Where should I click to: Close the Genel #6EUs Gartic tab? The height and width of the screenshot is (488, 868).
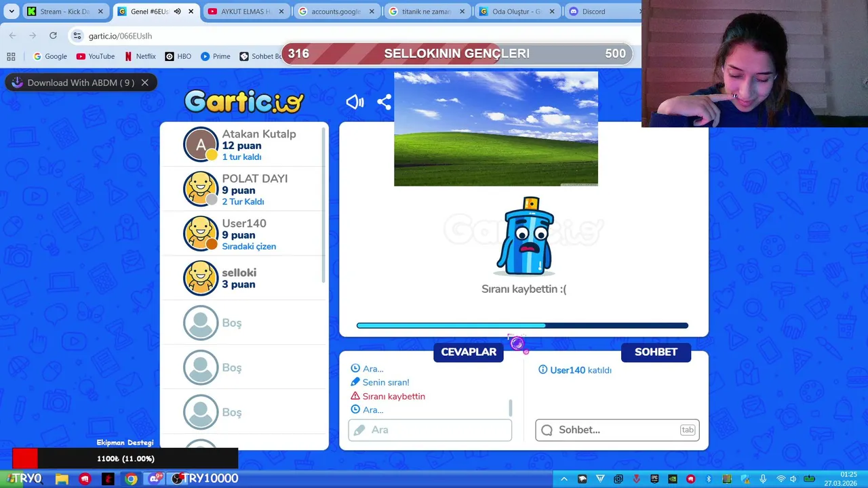coord(191,12)
